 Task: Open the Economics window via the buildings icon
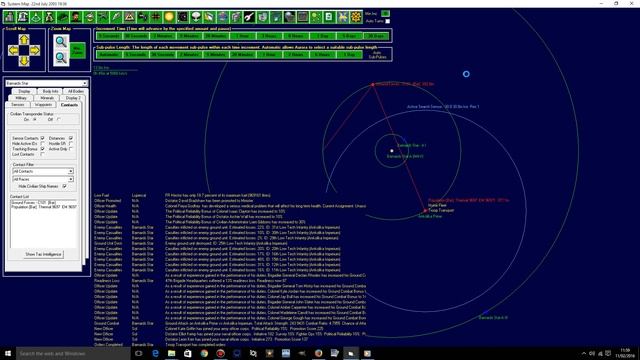coord(10,17)
